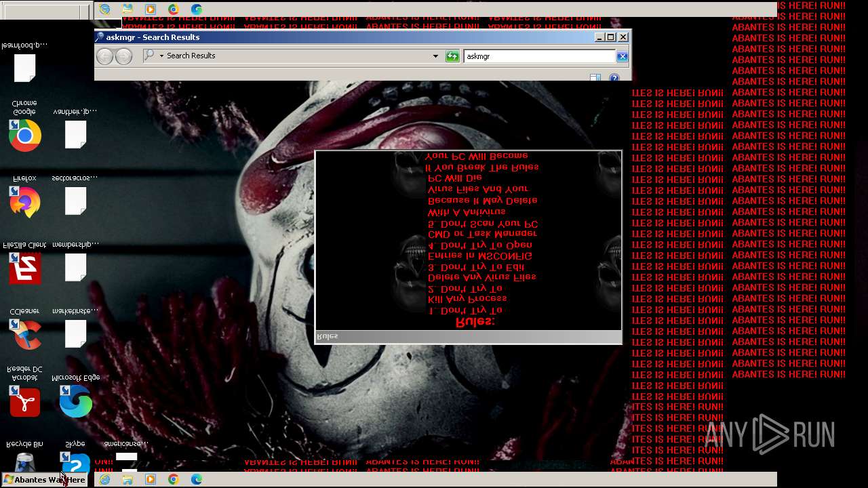This screenshot has width=868, height=488.
Task: Open the help icon in the search window
Action: 614,78
